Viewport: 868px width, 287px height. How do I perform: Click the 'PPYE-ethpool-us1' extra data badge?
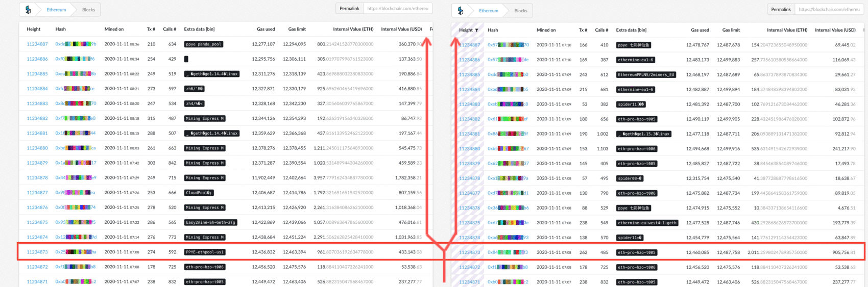point(205,252)
